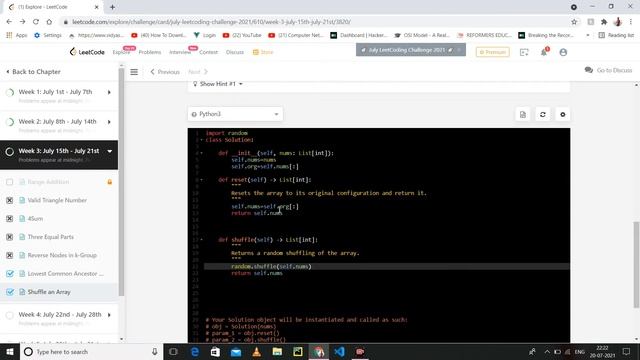The image size is (640, 360).
Task: Open the Mail app from taskbar
Action: point(236,352)
